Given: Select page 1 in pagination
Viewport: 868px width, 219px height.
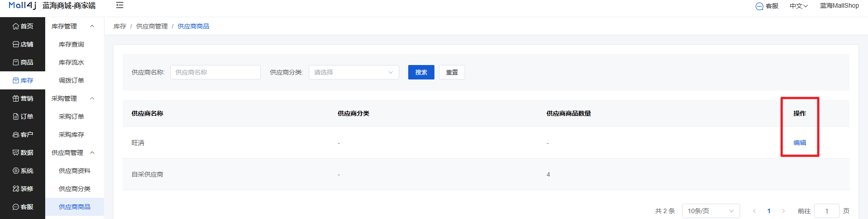Looking at the screenshot, I should pos(769,211).
